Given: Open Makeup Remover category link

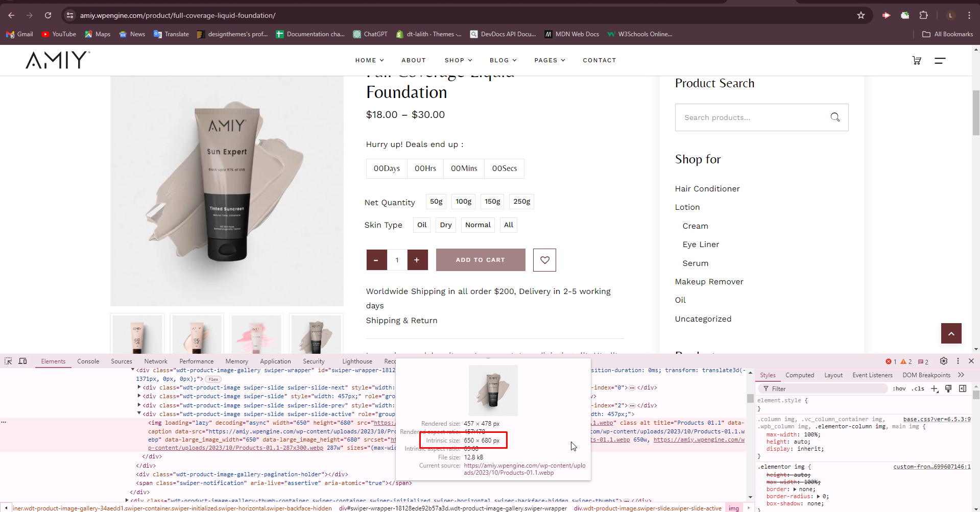Looking at the screenshot, I should [709, 282].
